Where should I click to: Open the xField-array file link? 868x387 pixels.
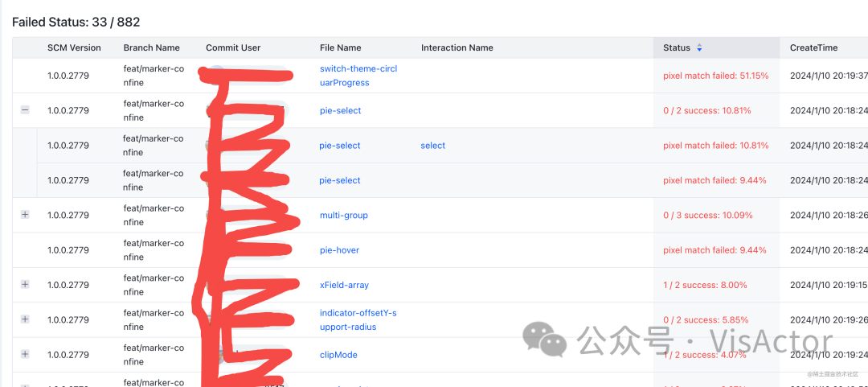[x=344, y=285]
